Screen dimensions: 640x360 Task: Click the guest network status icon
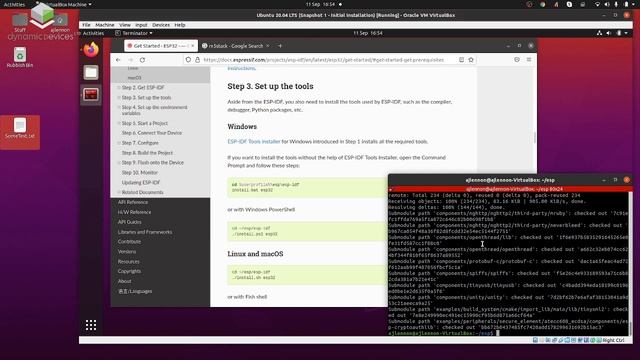(x=599, y=33)
